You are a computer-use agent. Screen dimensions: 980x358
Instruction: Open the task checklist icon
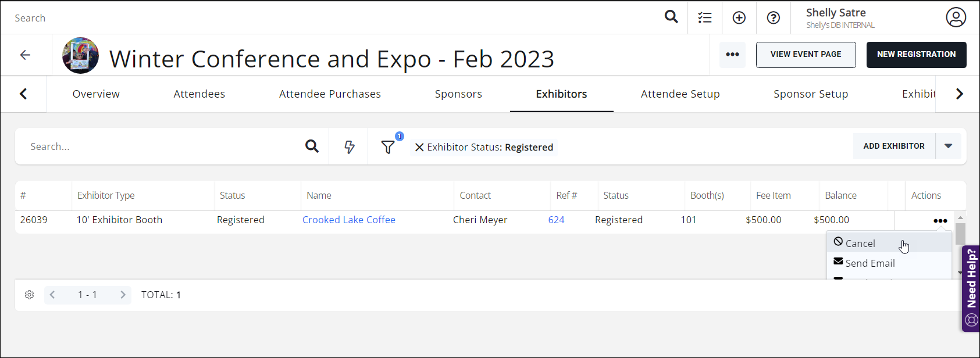(x=705, y=17)
